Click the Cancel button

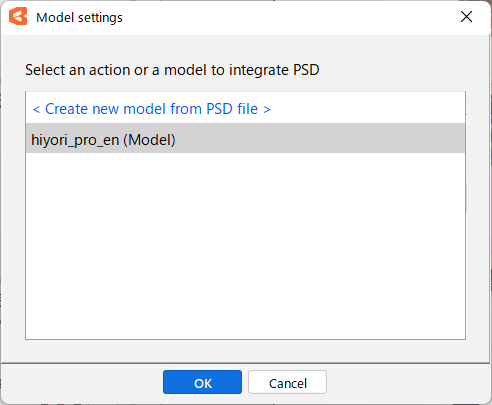[x=287, y=382]
